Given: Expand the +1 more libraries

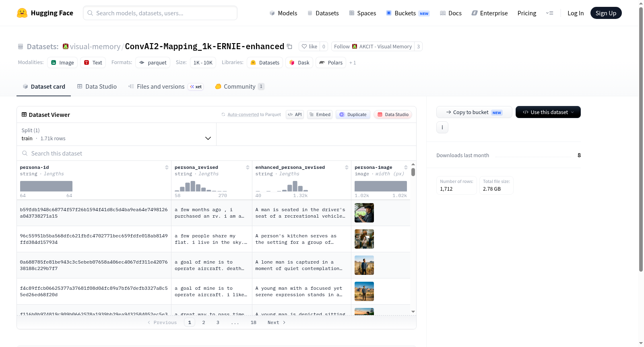Looking at the screenshot, I should 353,62.
